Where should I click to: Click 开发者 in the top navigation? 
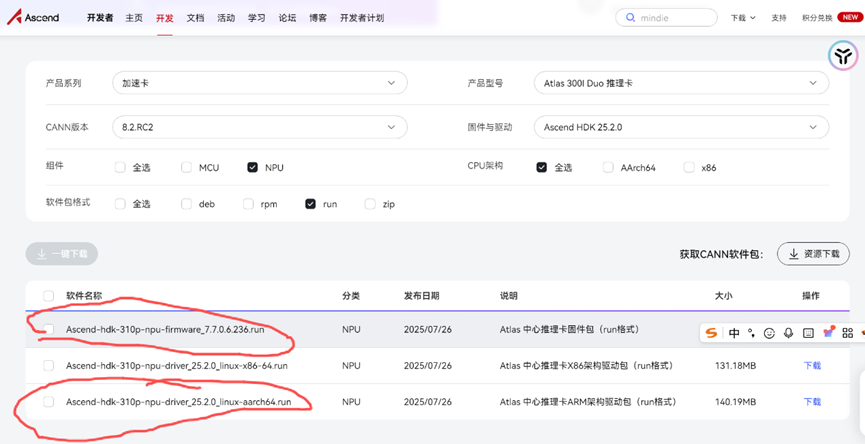point(100,18)
